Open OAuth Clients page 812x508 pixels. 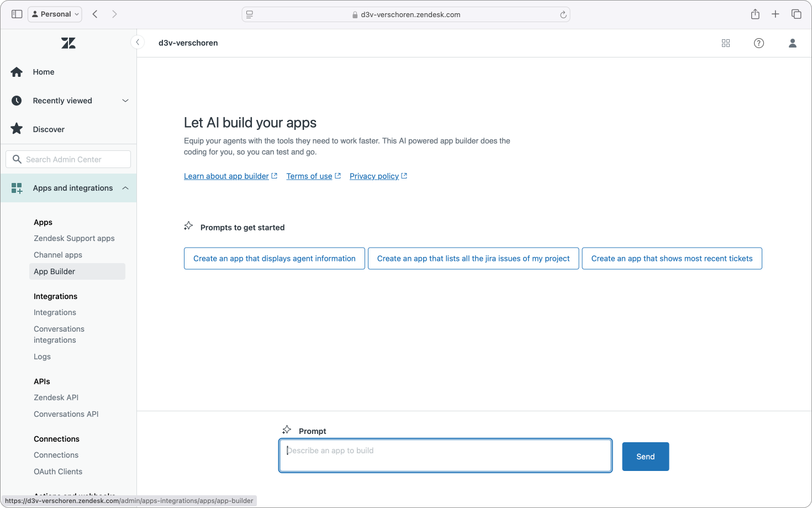pos(58,472)
